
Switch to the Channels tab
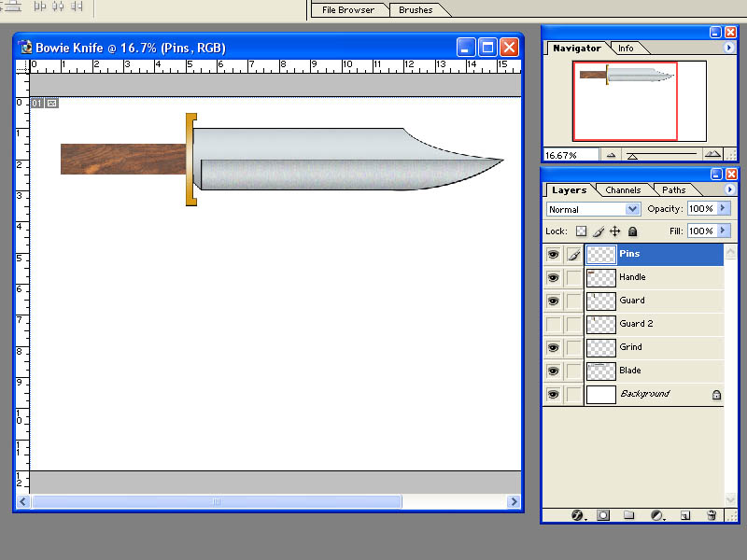pyautogui.click(x=623, y=190)
